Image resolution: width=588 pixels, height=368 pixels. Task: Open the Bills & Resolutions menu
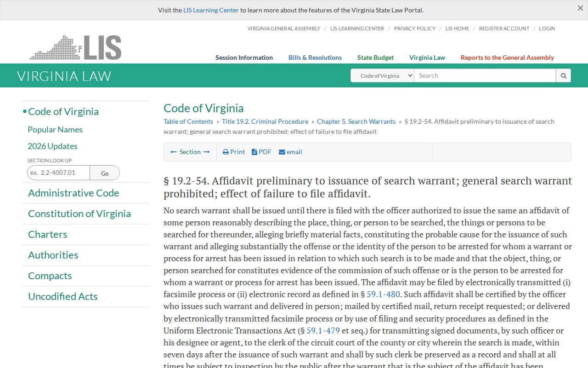click(315, 57)
